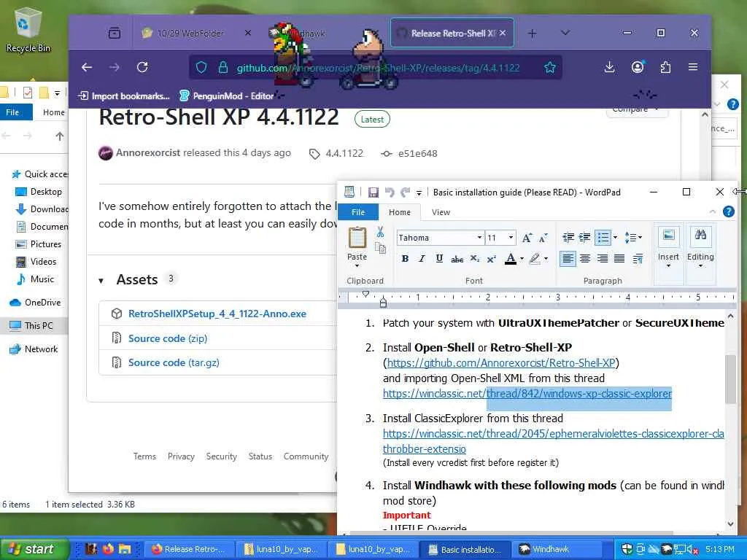The image size is (747, 560).
Task: Click WordPad Save icon in quick access toolbar
Action: (373, 192)
